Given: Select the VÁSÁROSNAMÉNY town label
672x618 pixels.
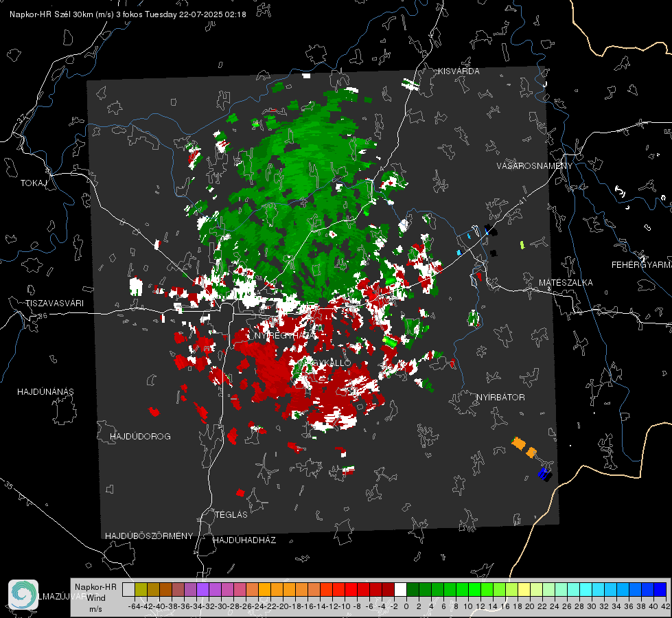Looking at the screenshot, I should point(535,165).
